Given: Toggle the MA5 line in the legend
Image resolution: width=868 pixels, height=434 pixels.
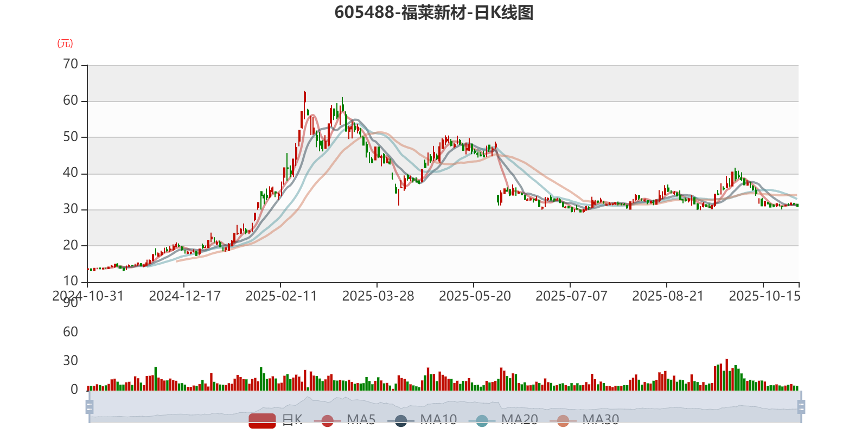Looking at the screenshot, I should tap(348, 420).
